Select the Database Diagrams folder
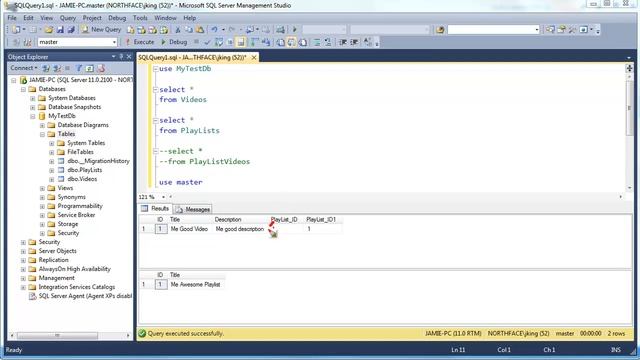640x360 pixels. 83,125
